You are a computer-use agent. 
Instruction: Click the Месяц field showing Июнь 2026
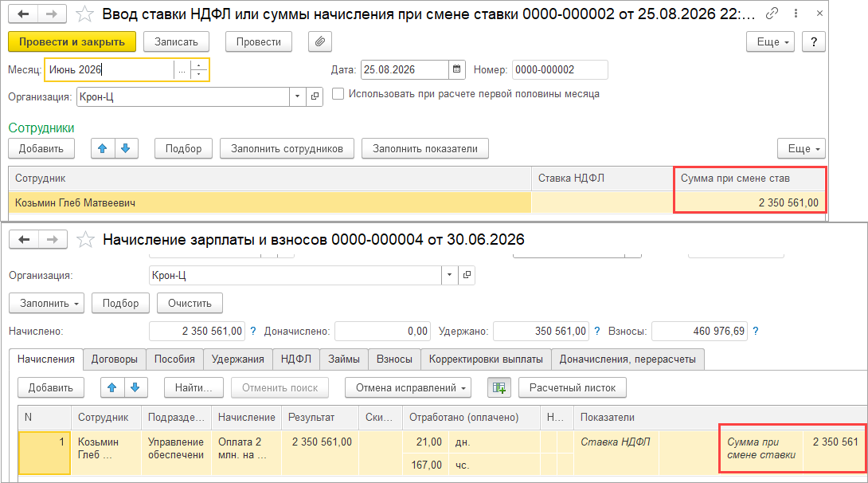(x=110, y=70)
